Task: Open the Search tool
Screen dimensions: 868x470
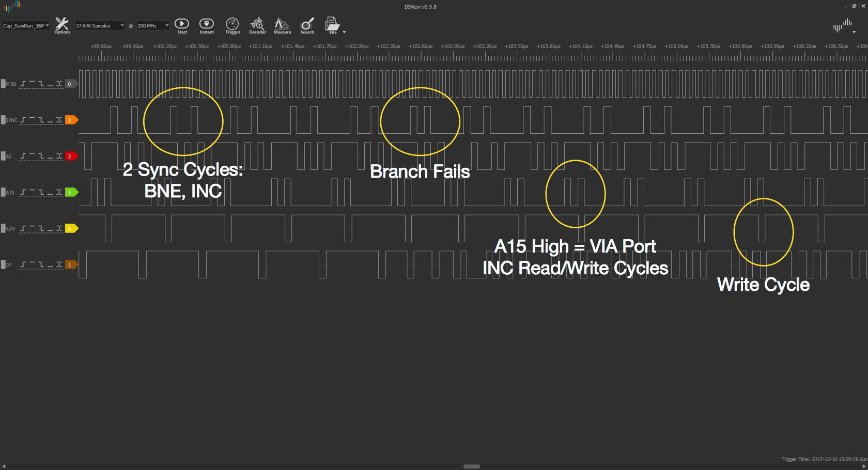Action: click(x=307, y=25)
